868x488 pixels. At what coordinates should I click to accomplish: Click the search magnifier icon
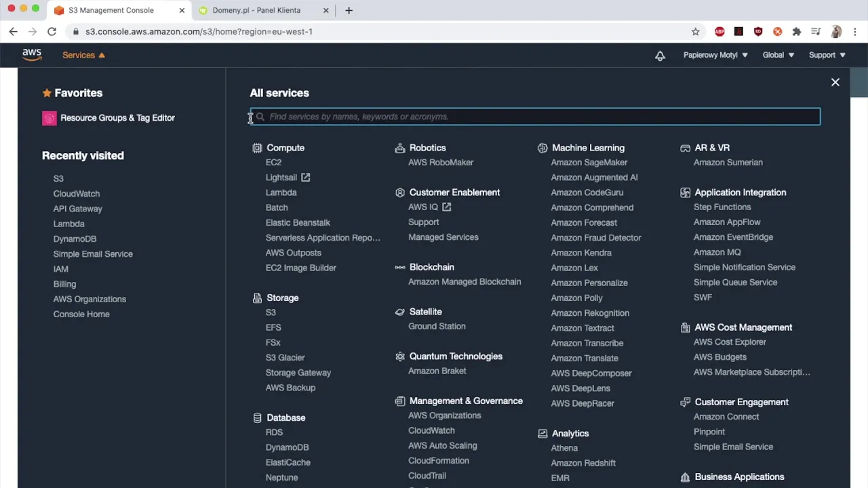click(x=260, y=117)
